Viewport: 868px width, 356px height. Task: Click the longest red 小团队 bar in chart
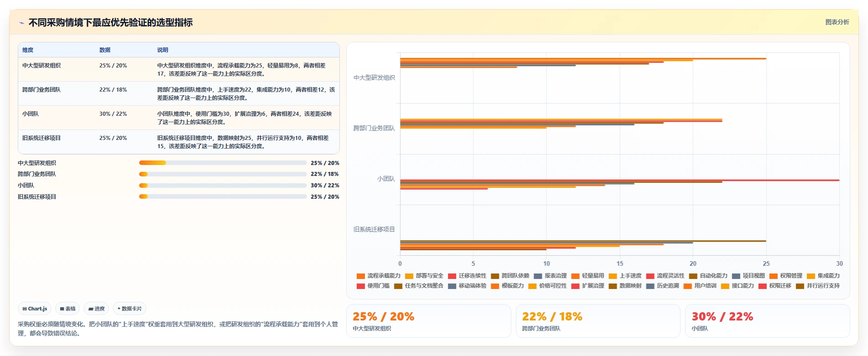pos(619,180)
